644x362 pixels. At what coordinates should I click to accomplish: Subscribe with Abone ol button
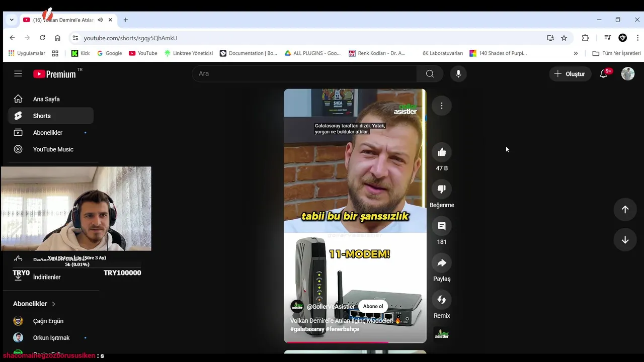pos(373,306)
